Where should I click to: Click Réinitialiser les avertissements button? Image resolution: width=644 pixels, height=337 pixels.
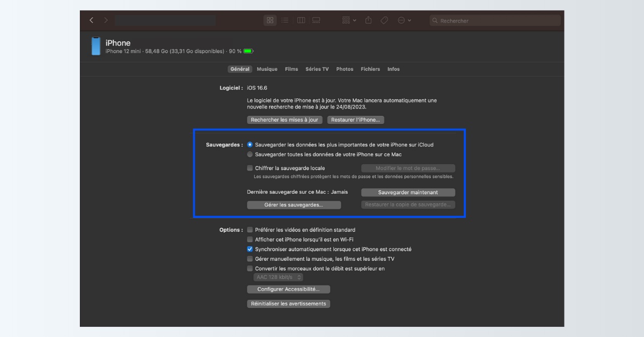(x=288, y=304)
